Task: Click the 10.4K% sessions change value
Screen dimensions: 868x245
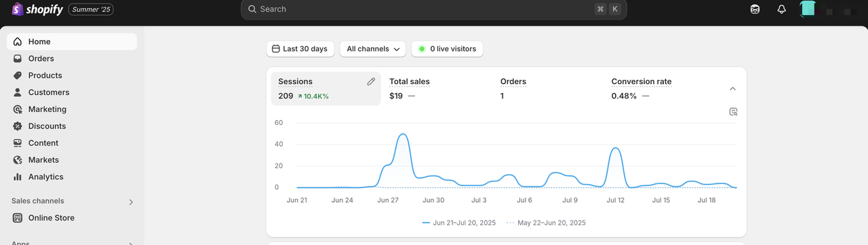Action: tap(313, 96)
